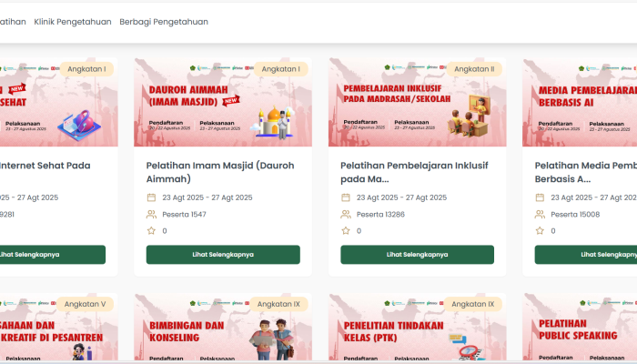Click calendar icon on Media Pembelajaran card
This screenshot has width=637, height=364.
[540, 197]
